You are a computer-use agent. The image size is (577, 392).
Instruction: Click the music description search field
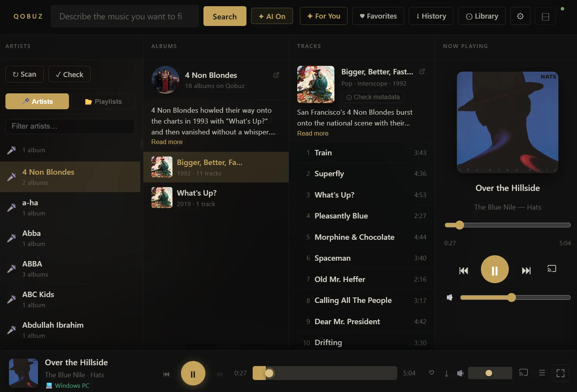point(124,16)
